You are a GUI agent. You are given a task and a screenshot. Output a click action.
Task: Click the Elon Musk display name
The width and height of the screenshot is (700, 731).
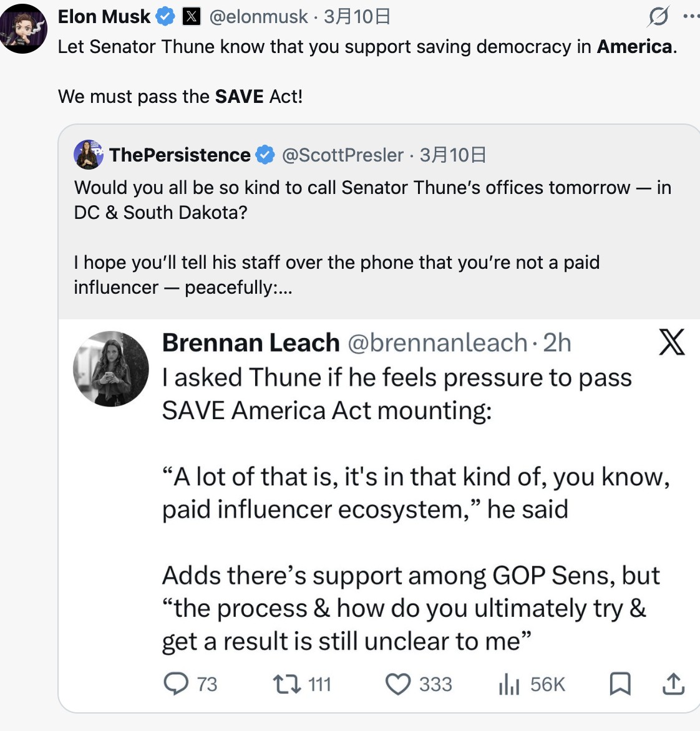(104, 17)
